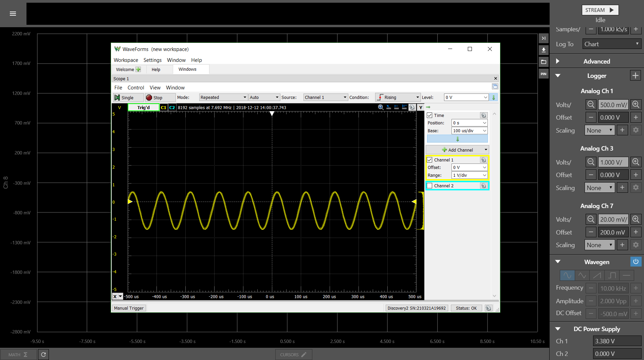This screenshot has height=360, width=644.
Task: Click the zoom magnifier icon above scope plot
Action: (x=381, y=107)
